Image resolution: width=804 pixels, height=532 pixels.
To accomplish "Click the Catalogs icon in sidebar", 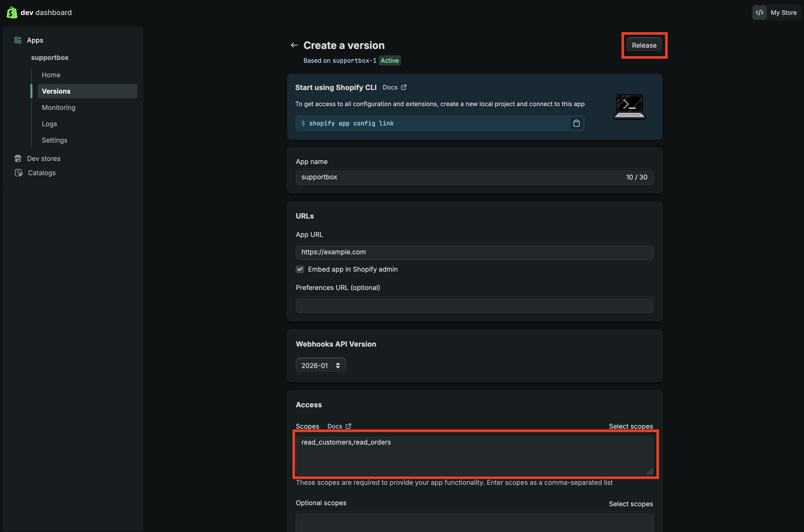I will pos(19,173).
